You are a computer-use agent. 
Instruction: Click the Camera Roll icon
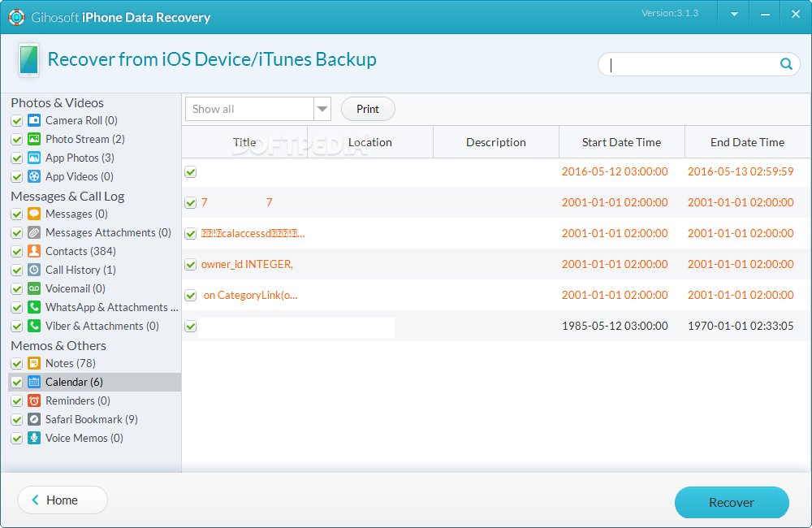click(x=34, y=120)
